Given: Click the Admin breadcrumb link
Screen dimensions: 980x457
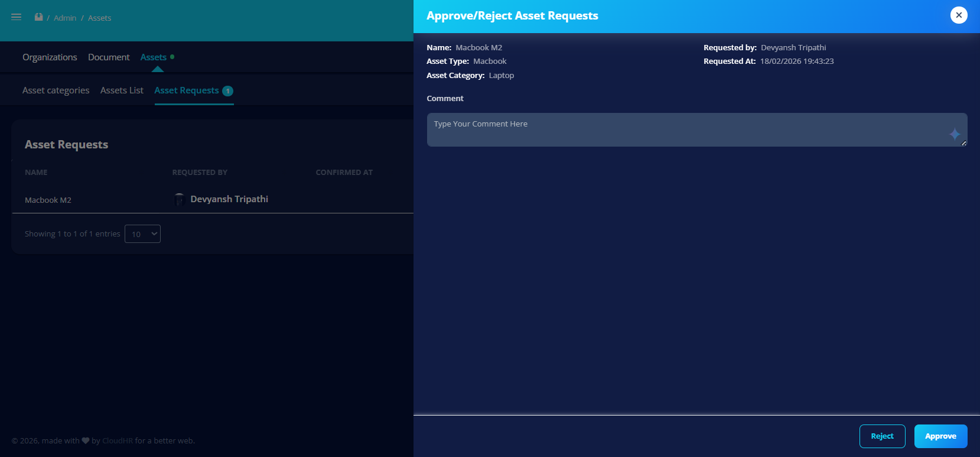Looking at the screenshot, I should click(x=65, y=18).
